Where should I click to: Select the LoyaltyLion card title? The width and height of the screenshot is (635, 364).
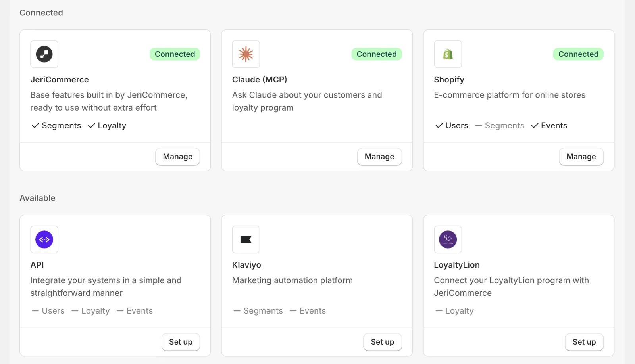click(457, 265)
